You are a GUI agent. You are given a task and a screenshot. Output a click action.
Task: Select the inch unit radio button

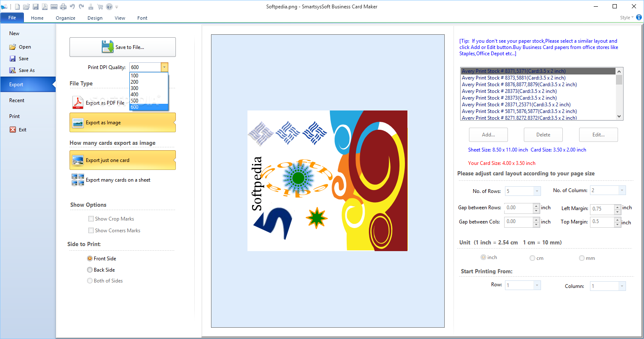coord(484,257)
